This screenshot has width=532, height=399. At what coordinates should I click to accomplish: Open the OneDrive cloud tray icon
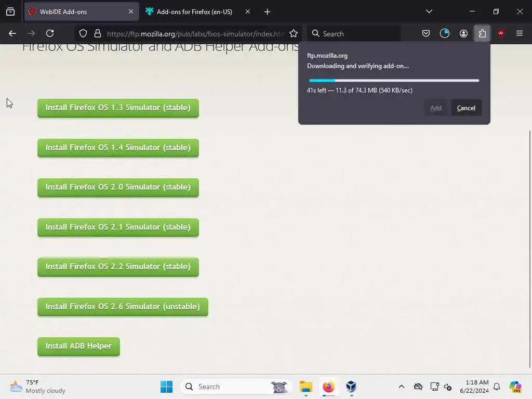pos(418,387)
